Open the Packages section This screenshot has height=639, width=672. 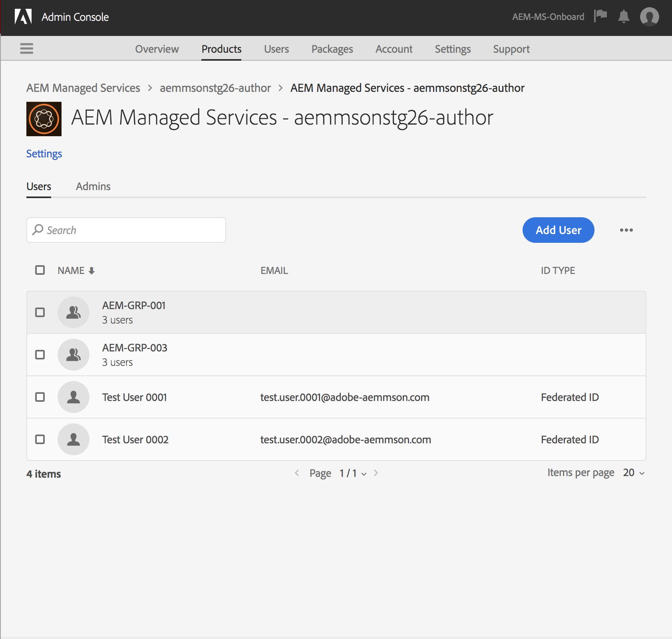point(332,49)
